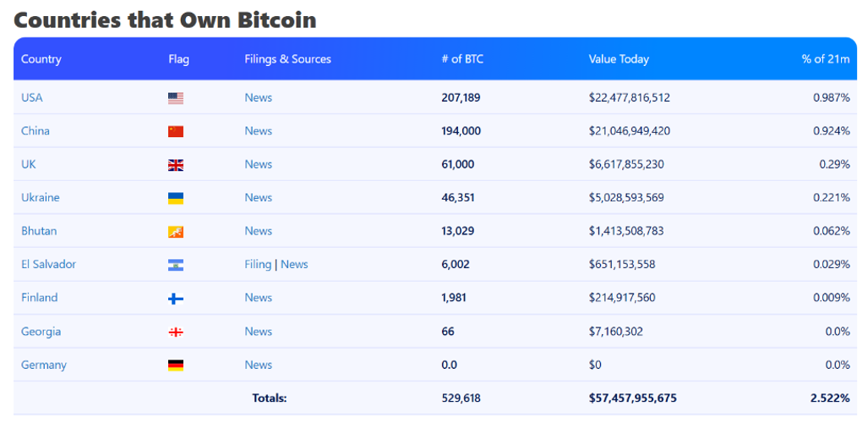The width and height of the screenshot is (868, 423).
Task: Click the El Salvador flag icon
Action: tap(176, 265)
